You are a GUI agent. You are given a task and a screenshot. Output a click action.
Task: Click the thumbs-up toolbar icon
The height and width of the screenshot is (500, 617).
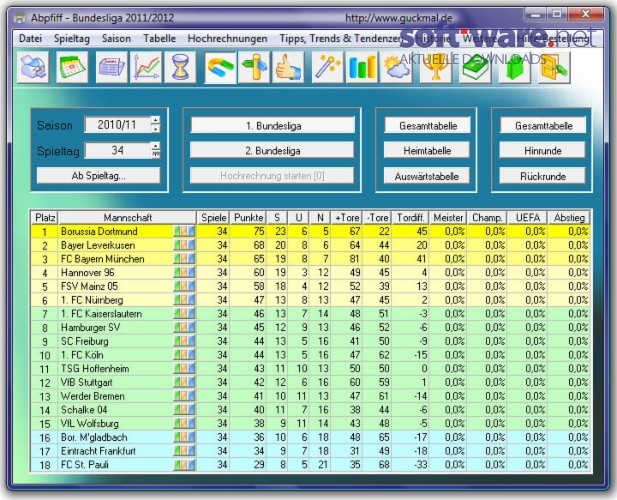click(x=288, y=67)
